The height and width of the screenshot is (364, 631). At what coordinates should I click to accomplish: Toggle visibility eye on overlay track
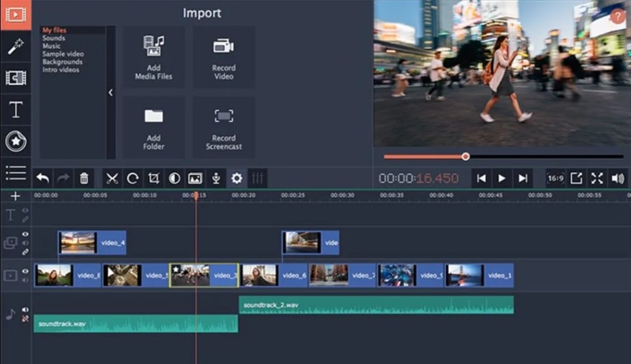click(26, 234)
